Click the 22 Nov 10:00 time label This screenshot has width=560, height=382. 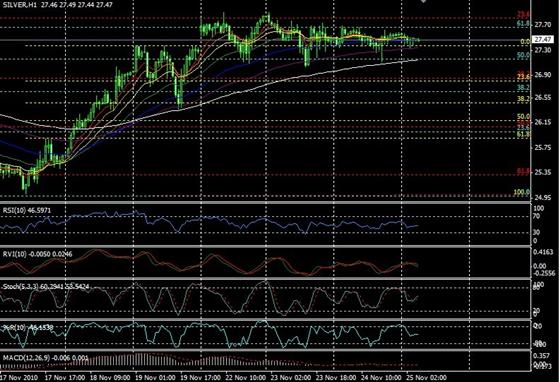[246, 377]
